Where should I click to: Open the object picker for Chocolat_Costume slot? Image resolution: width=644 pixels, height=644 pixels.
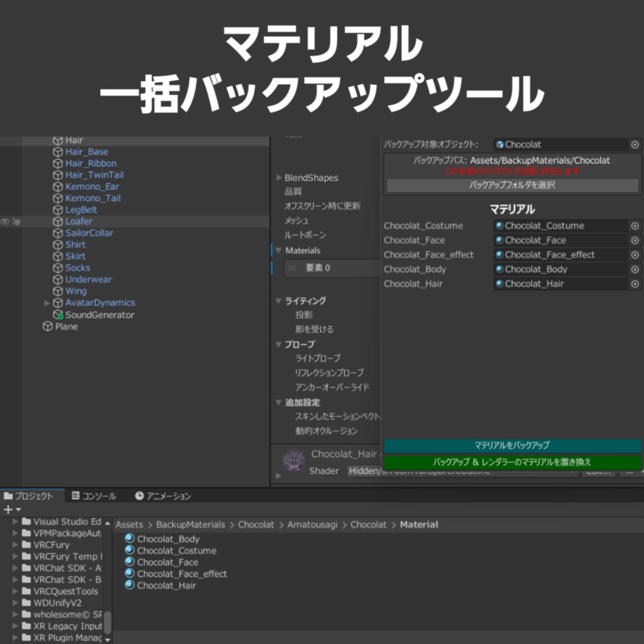click(x=635, y=225)
